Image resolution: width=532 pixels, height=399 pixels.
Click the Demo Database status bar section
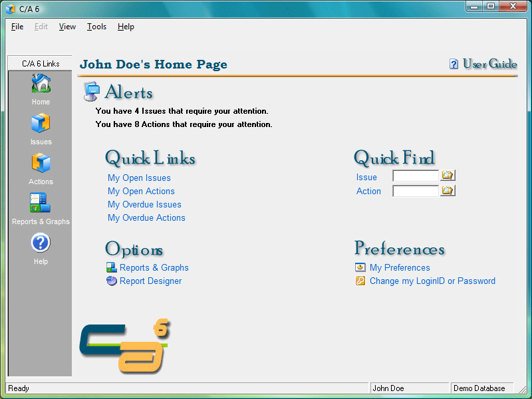[481, 388]
